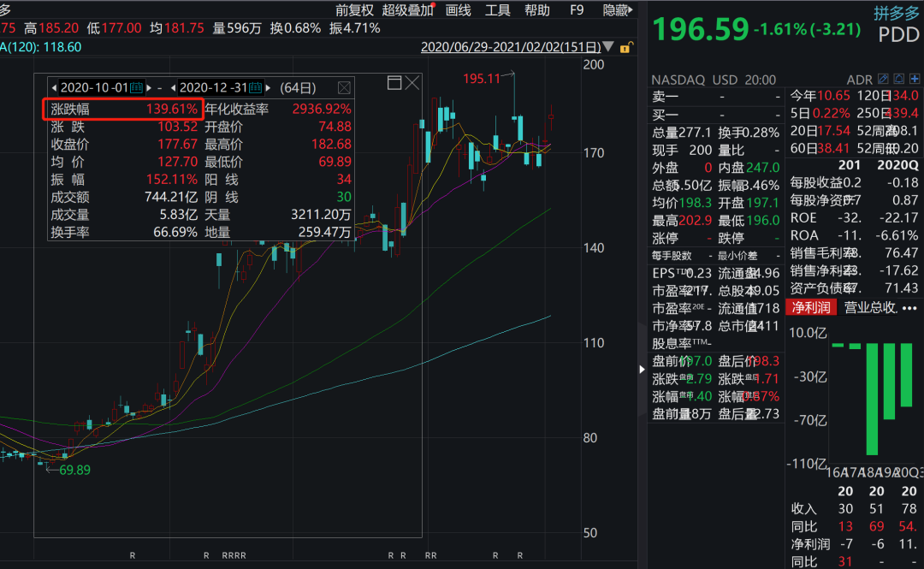This screenshot has height=569, width=924.
Task: Click the MA(120): 118.60 indicator label
Action: (41, 47)
